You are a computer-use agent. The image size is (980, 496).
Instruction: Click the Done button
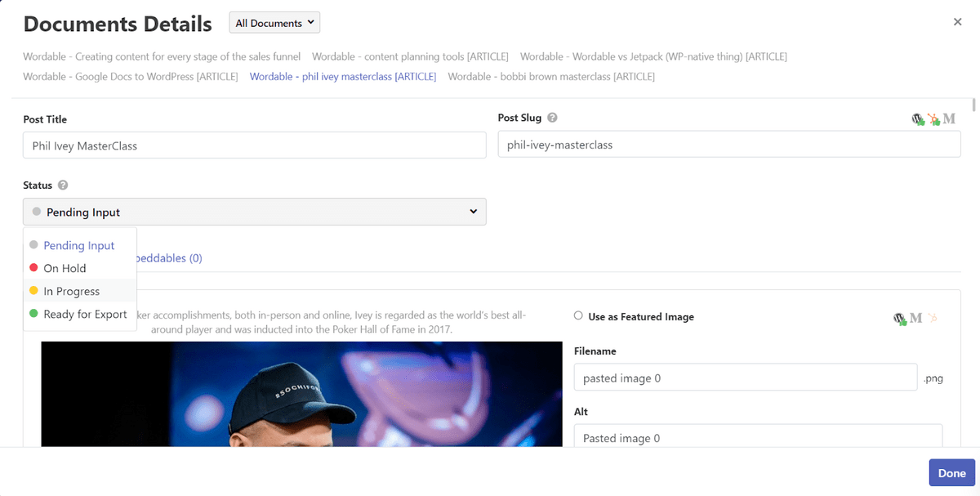[951, 472]
